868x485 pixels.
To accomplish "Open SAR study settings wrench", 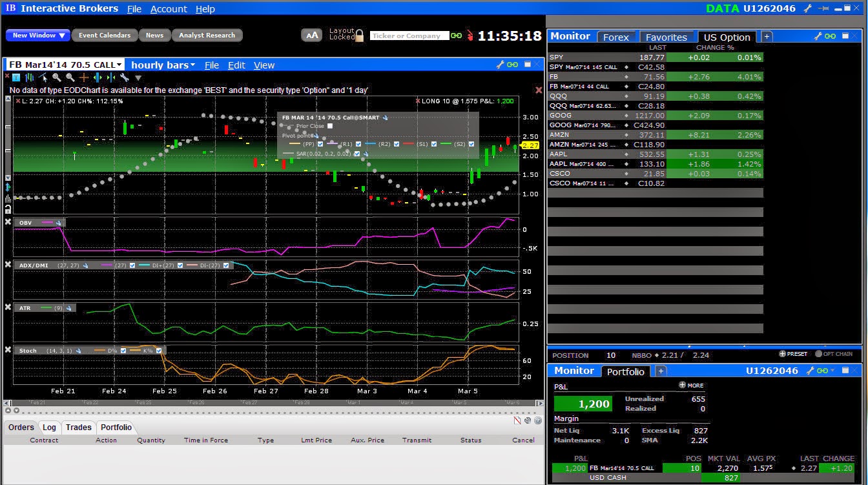I will click(365, 154).
